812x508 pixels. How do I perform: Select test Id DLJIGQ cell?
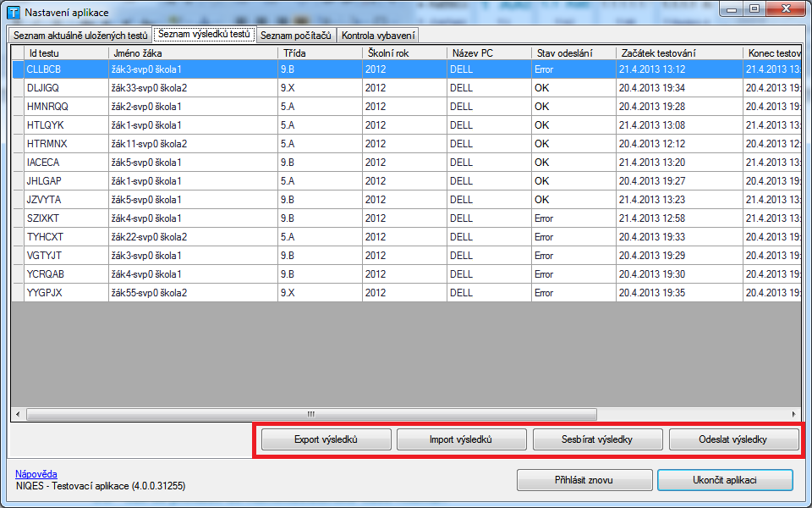66,88
